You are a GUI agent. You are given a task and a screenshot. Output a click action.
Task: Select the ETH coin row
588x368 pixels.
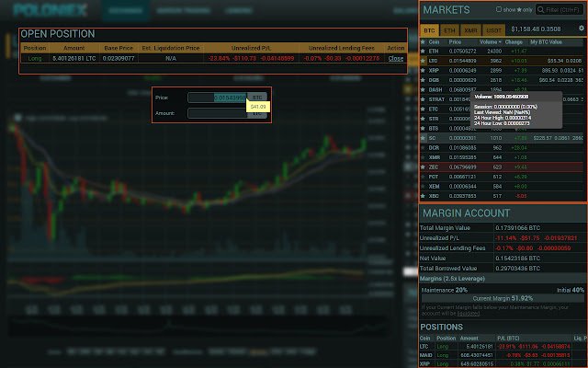pyautogui.click(x=503, y=52)
